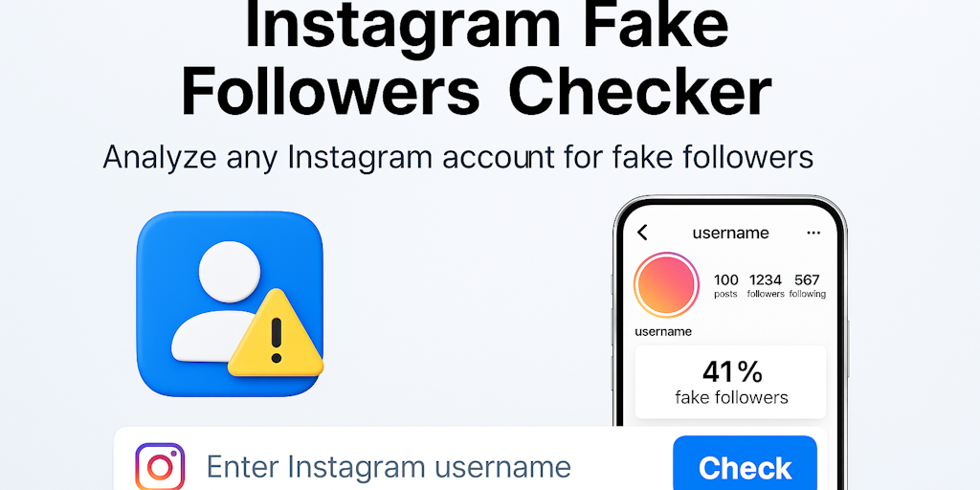Click the "Instagram Fake" heading line
This screenshot has height=490, width=980.
(488, 26)
